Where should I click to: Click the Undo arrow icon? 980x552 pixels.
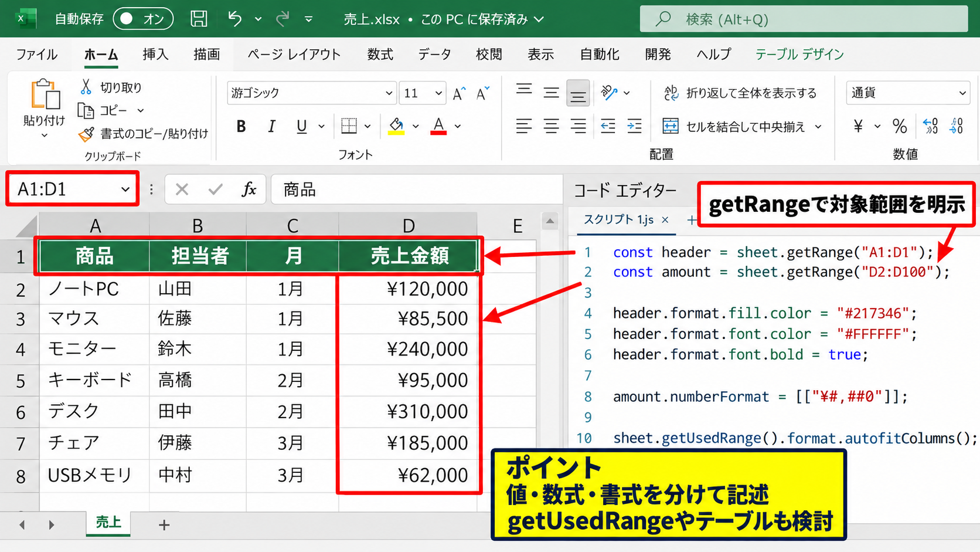(x=235, y=19)
